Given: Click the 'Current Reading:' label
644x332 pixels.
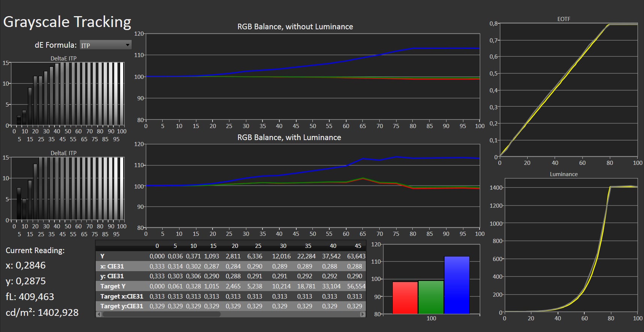Looking at the screenshot, I should (x=35, y=251).
